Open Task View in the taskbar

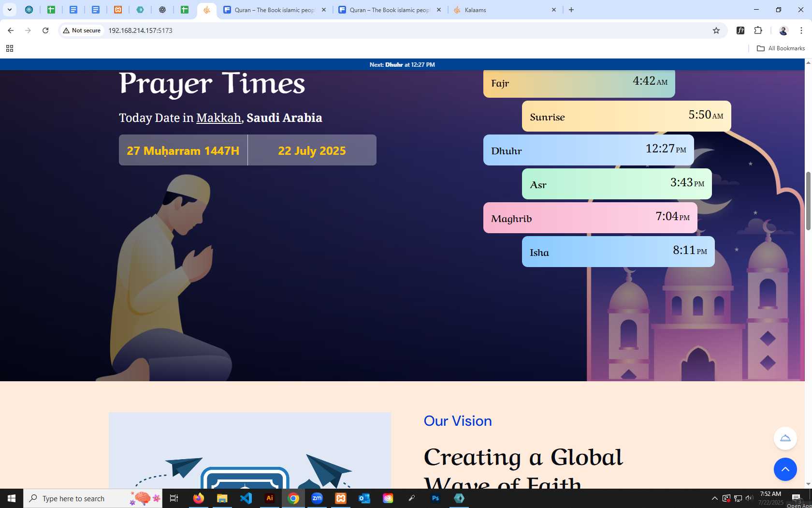point(174,498)
